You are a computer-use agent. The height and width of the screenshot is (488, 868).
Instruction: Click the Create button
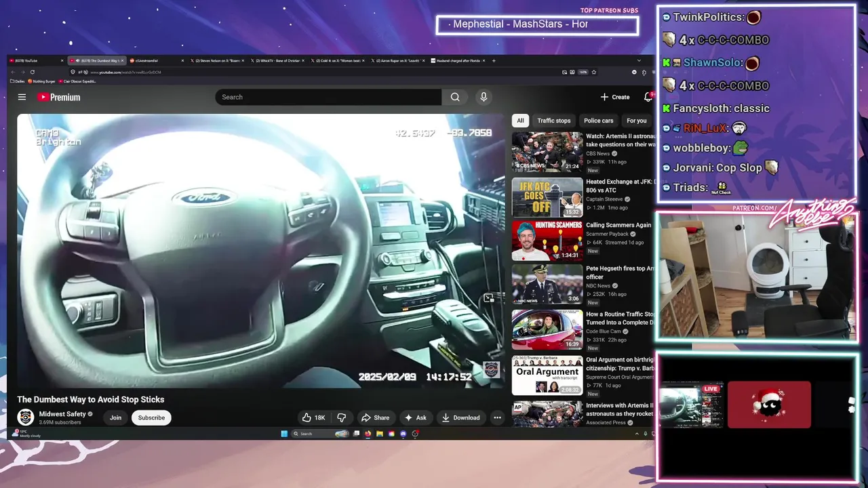(615, 97)
